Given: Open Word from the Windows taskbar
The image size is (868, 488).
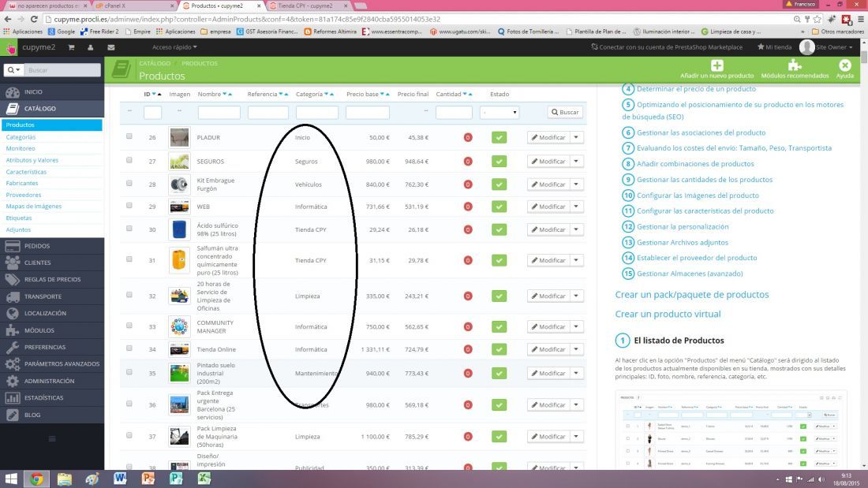Looking at the screenshot, I should 120,479.
